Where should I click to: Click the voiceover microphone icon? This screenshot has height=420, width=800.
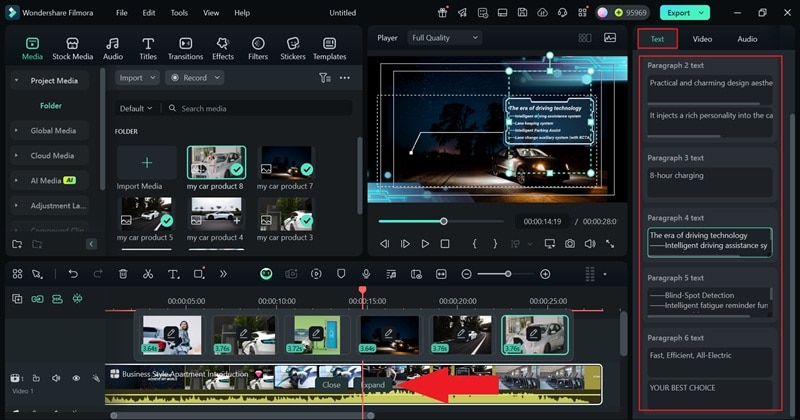click(x=366, y=274)
